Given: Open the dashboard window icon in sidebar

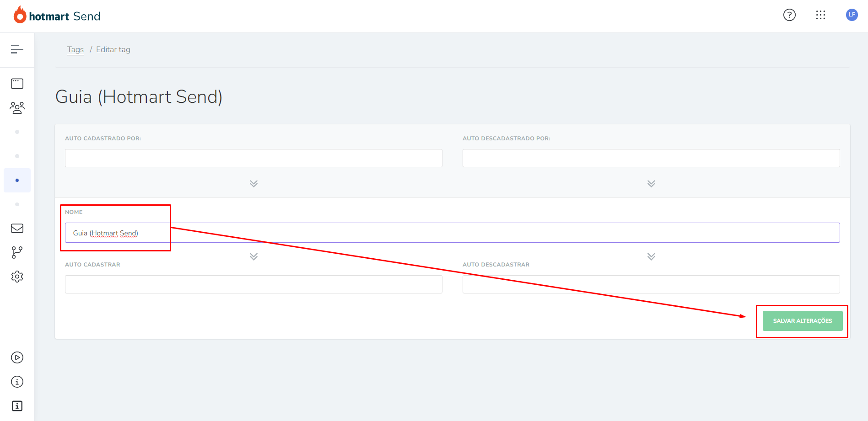Looking at the screenshot, I should (x=17, y=84).
